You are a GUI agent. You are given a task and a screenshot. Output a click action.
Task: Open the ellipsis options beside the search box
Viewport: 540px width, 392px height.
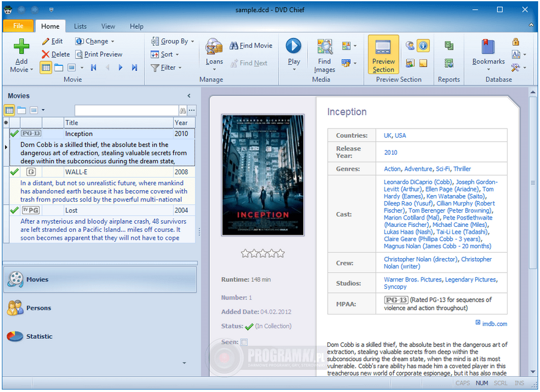tap(192, 111)
